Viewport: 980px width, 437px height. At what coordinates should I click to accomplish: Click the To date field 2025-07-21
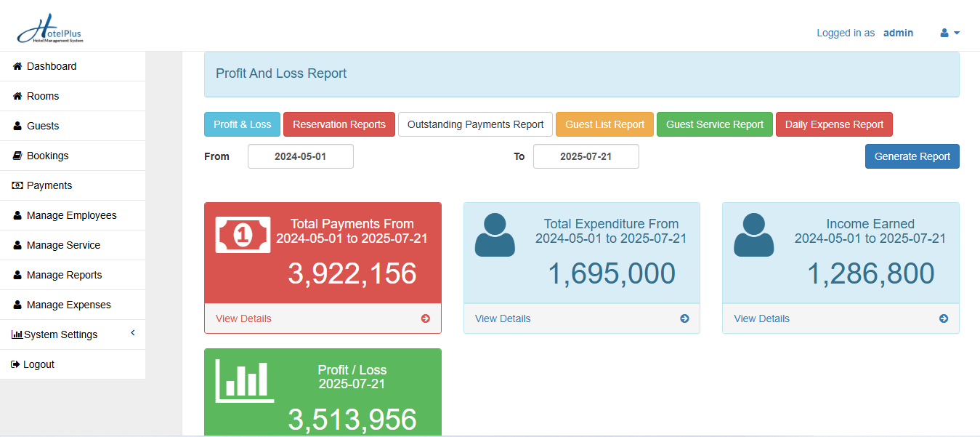pyautogui.click(x=586, y=156)
